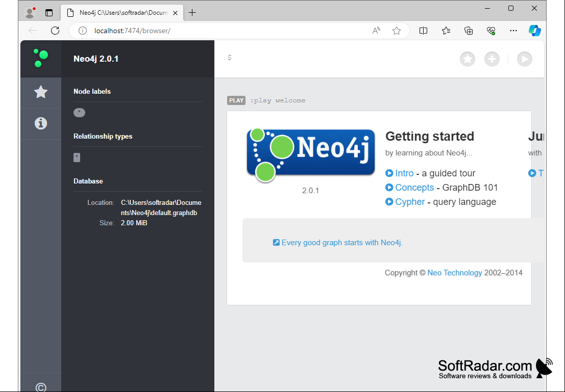Open the Settings and more menu
Screen dimensions: 565x392
[x=513, y=31]
